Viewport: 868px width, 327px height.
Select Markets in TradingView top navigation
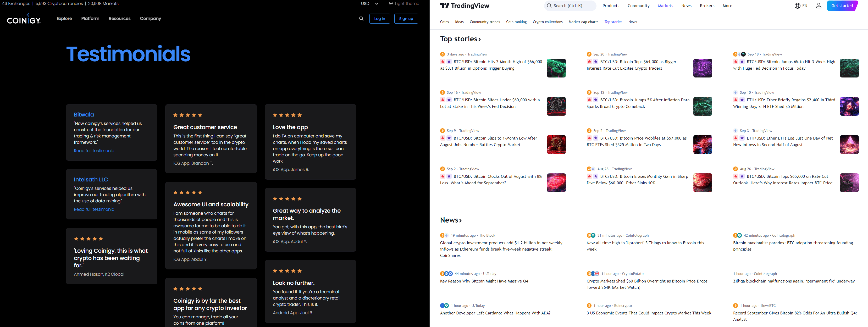point(665,6)
